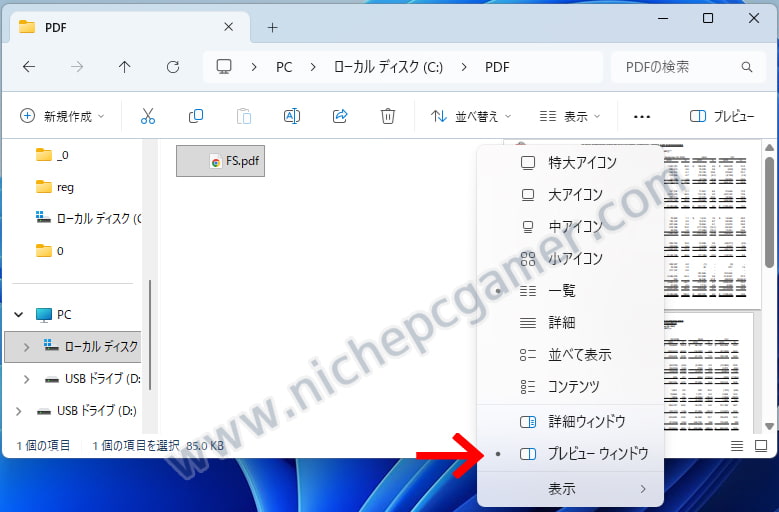
Task: Choose the 一覧 list view option
Action: tap(561, 290)
